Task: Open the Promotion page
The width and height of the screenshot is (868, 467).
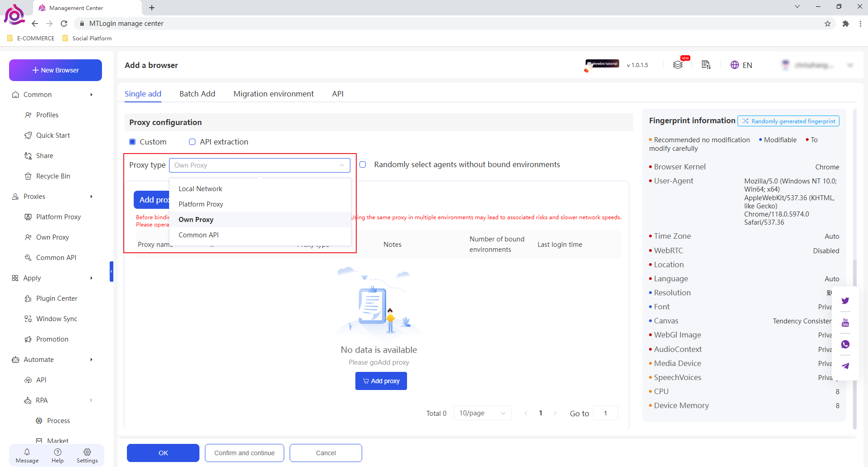Action: 52,339
